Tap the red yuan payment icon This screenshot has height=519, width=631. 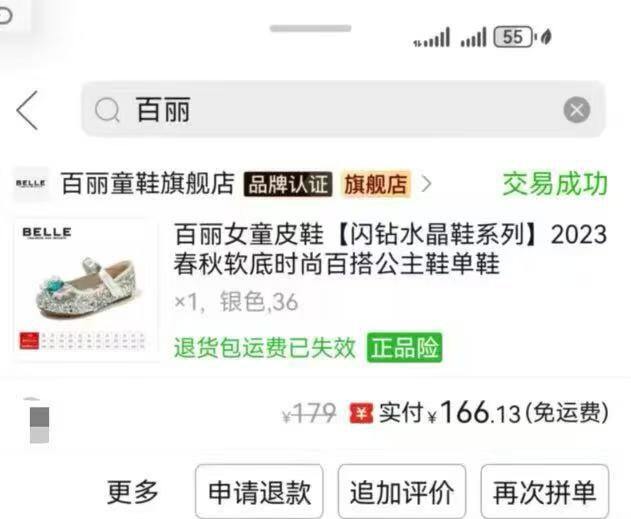pyautogui.click(x=361, y=413)
